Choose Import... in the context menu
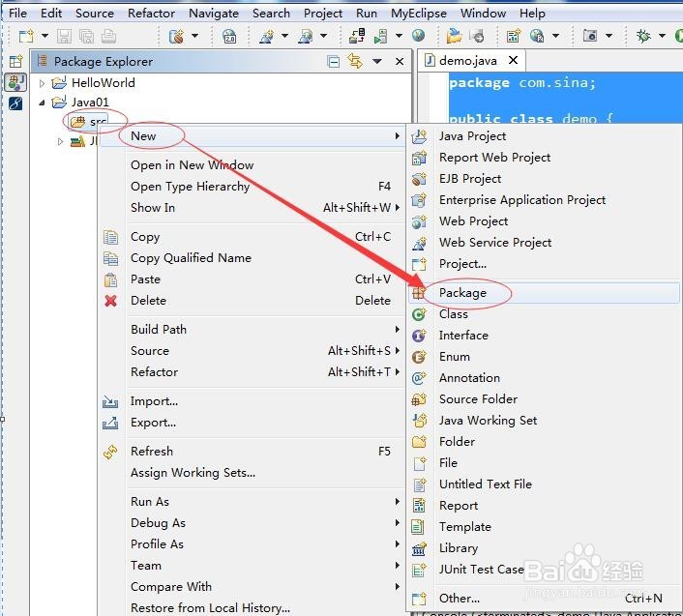The width and height of the screenshot is (683, 616). [252, 401]
